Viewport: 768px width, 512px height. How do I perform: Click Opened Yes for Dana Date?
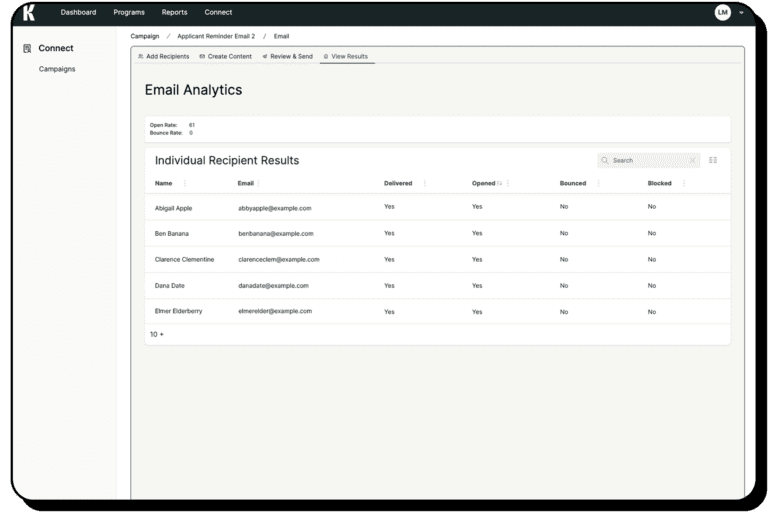pyautogui.click(x=477, y=286)
